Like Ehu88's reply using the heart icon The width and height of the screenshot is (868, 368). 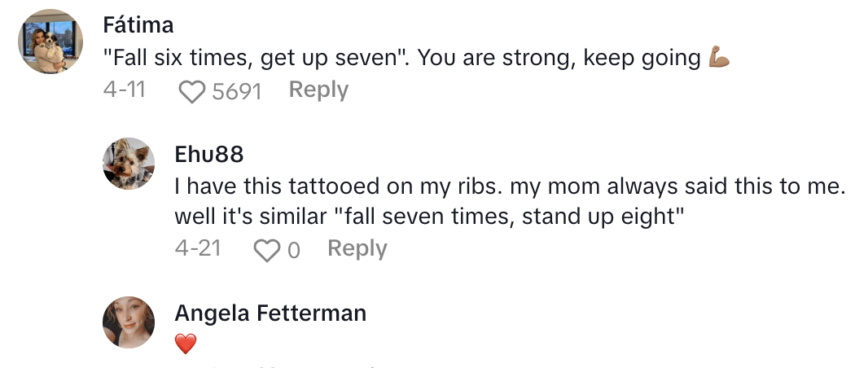[265, 251]
